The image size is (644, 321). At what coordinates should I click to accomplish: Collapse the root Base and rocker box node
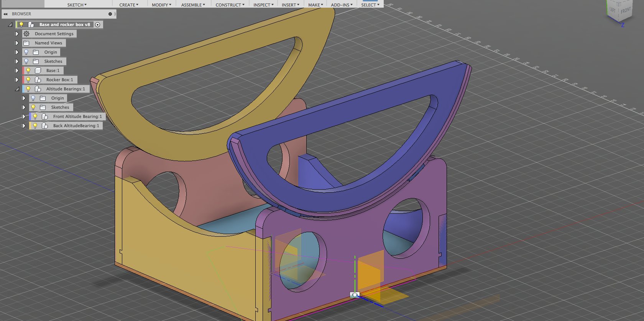pos(10,25)
